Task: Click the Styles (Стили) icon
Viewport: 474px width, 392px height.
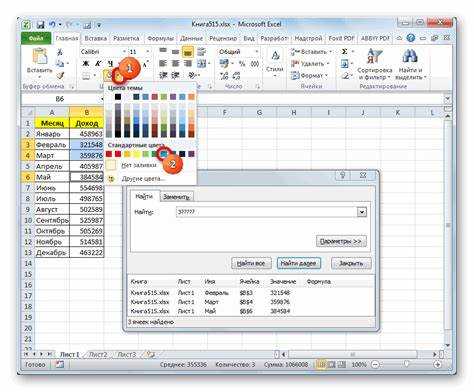Action: coord(275,62)
